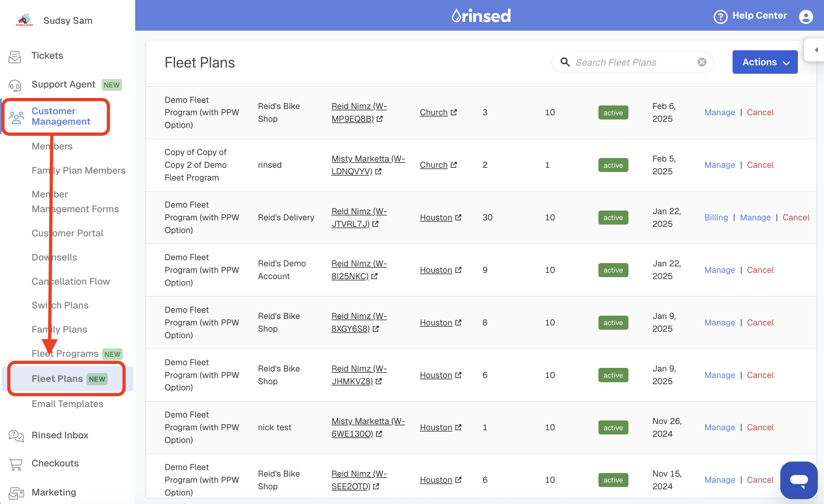Screen dimensions: 824x504
Task: Click the Search Fleet Plans input
Action: (x=629, y=62)
